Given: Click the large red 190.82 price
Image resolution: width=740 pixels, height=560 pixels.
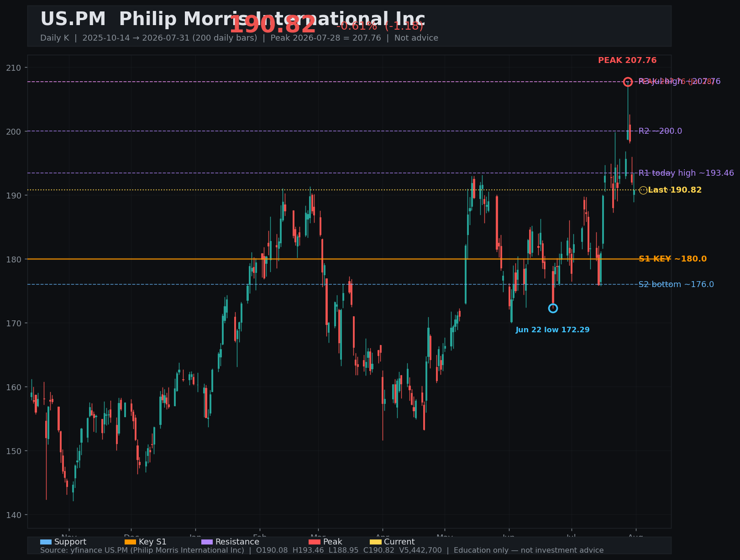Looking at the screenshot, I should point(273,25).
